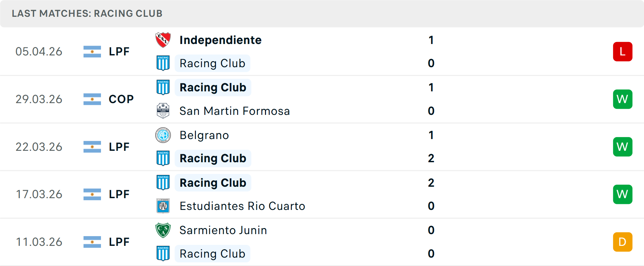Click the red L result badge

623,51
